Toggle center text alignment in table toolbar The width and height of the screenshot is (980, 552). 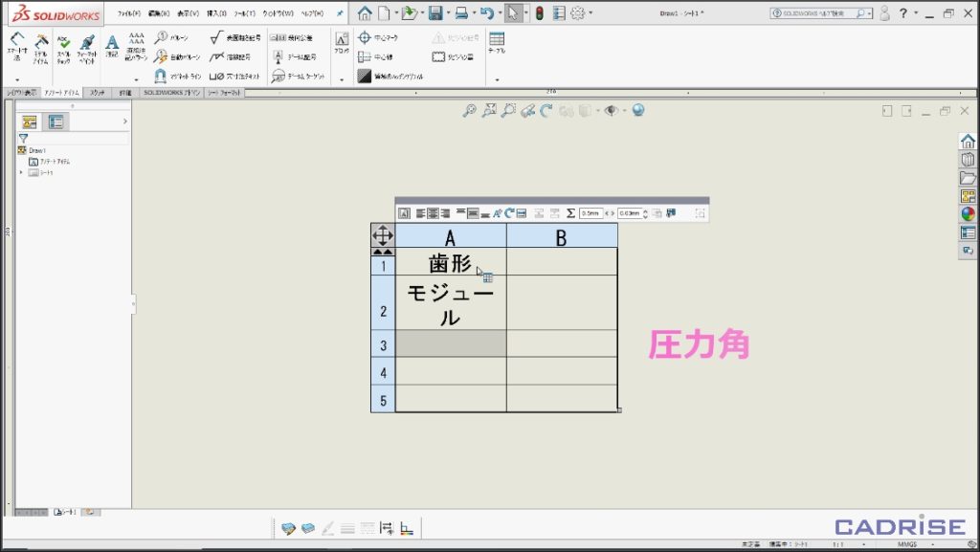pos(433,213)
